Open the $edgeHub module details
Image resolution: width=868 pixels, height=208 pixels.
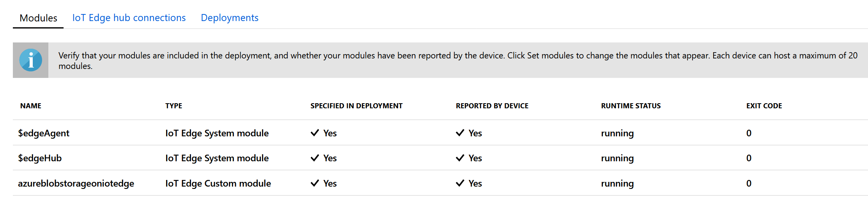(x=40, y=158)
